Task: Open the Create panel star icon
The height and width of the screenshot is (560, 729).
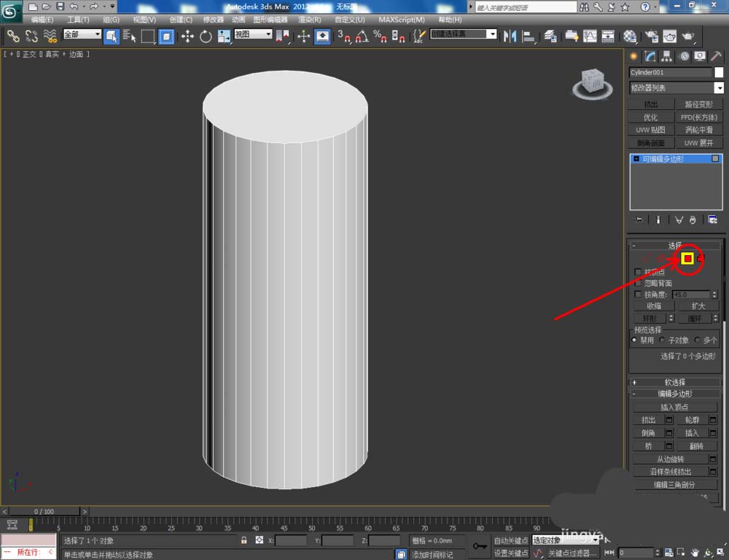Action: [633, 57]
